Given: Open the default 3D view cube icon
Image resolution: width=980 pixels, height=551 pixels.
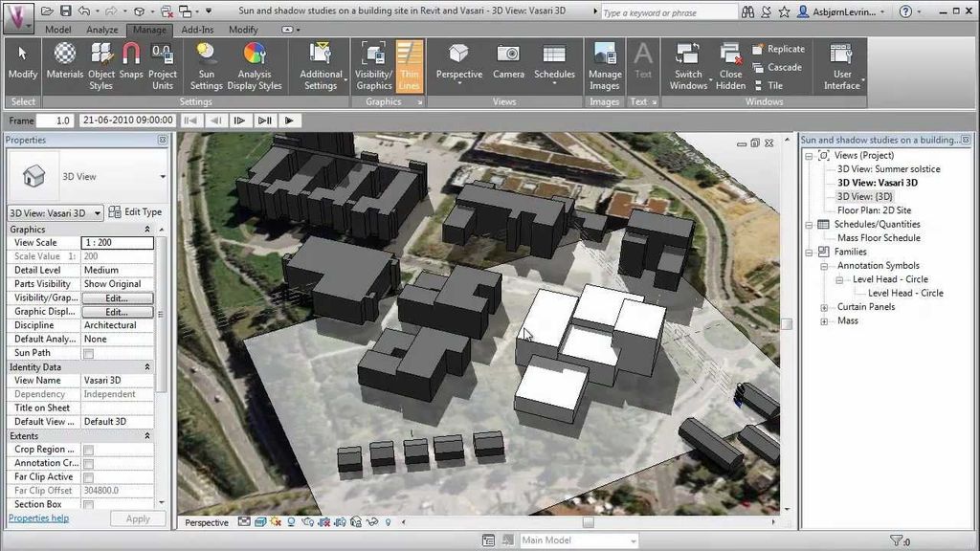Looking at the screenshot, I should (140, 11).
